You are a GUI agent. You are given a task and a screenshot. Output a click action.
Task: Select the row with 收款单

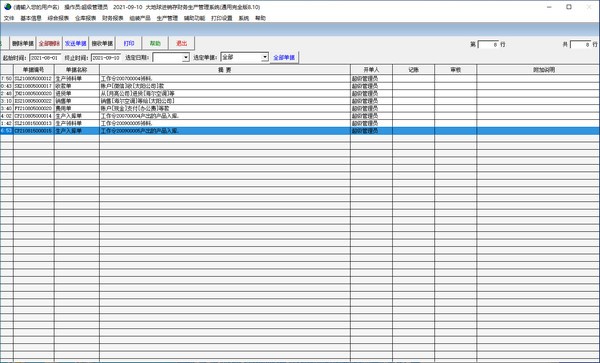point(300,86)
